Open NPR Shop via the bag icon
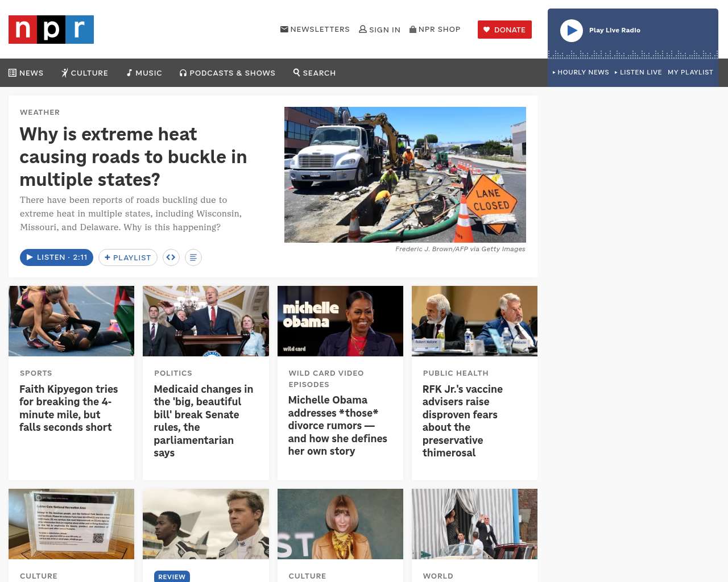 tap(413, 29)
